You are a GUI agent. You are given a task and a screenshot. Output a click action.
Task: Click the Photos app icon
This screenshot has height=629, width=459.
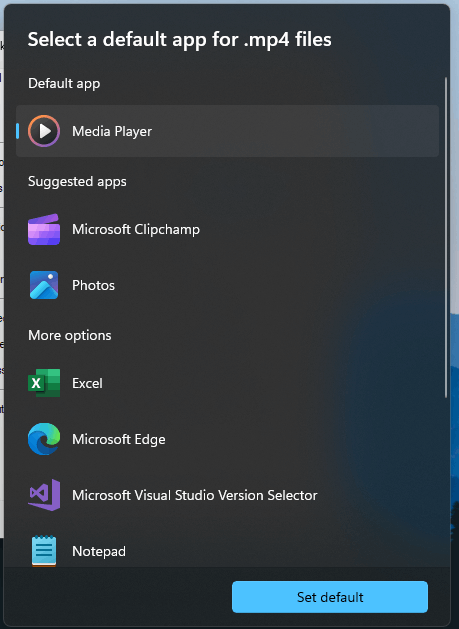click(44, 285)
